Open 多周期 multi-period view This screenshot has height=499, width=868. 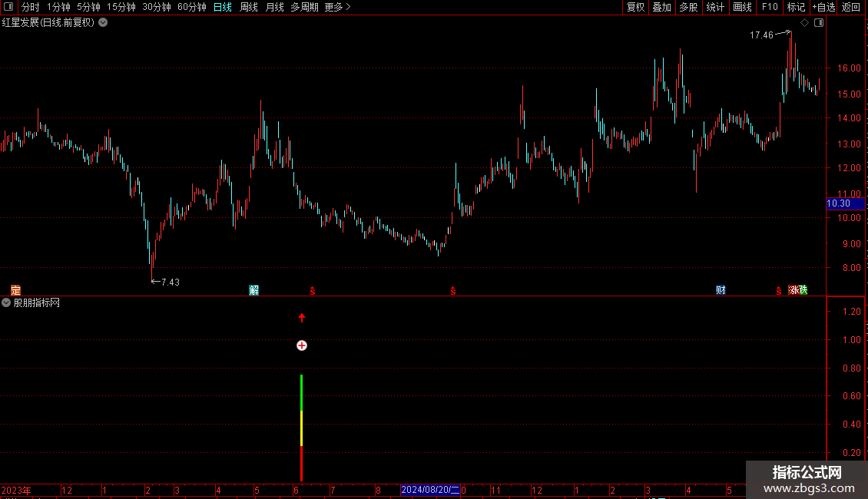click(x=304, y=7)
